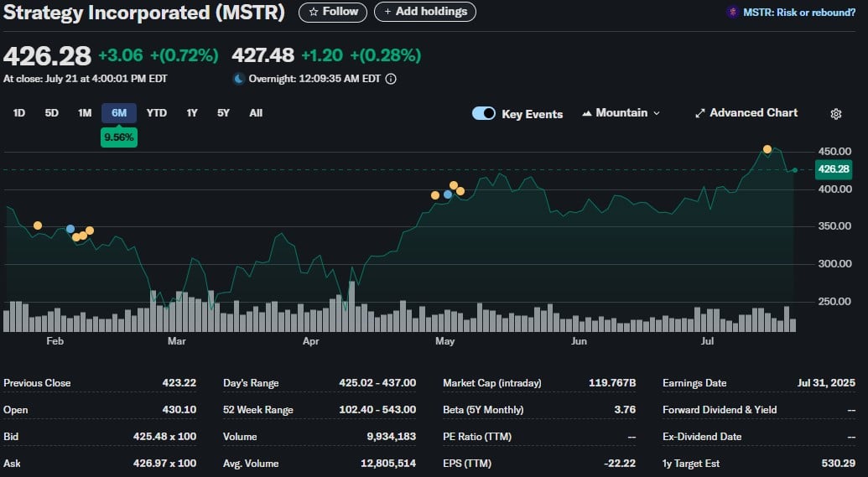868x477 pixels.
Task: Click the Day's Range value 425.02 - 437.00
Action: point(377,383)
